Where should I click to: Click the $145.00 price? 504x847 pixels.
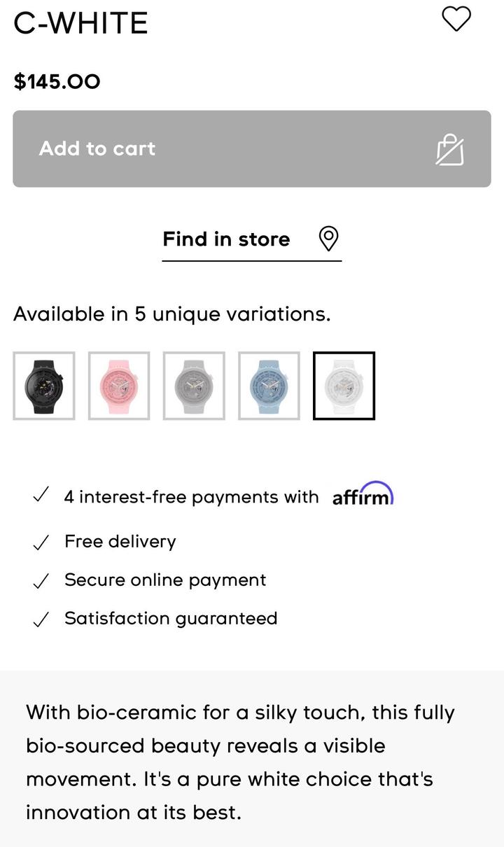click(57, 82)
